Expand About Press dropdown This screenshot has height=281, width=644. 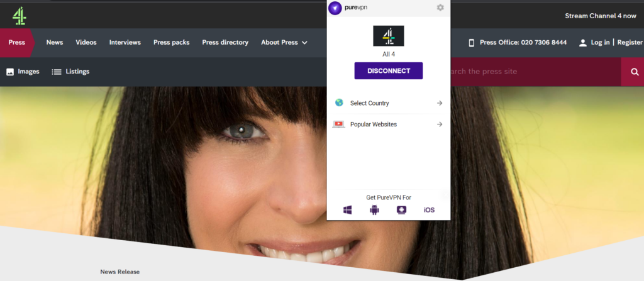click(x=284, y=42)
